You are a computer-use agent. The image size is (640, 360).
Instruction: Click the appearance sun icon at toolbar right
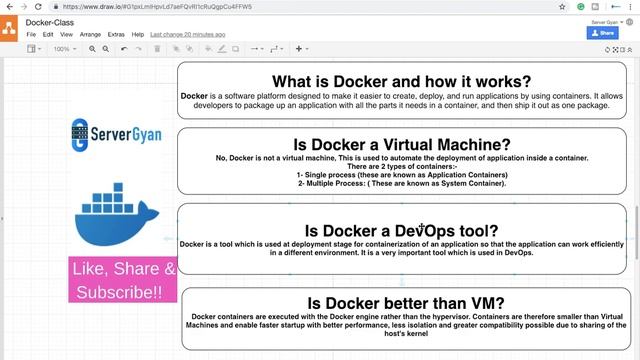(x=607, y=50)
